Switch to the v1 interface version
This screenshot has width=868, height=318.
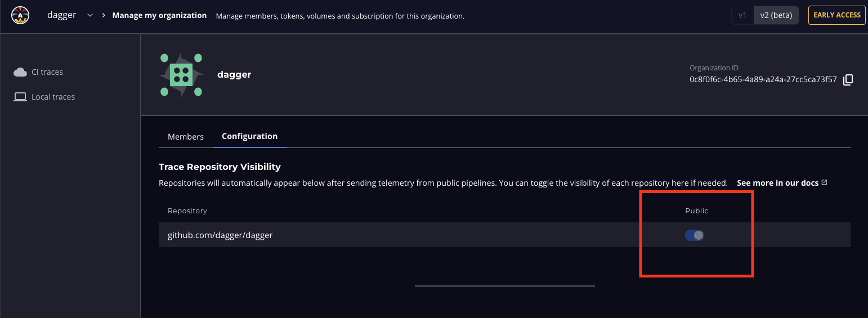[x=742, y=15]
